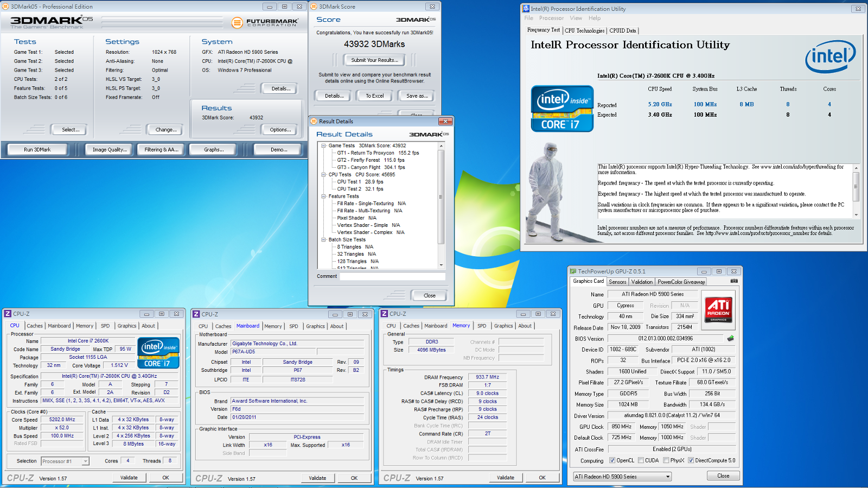The width and height of the screenshot is (868, 488).
Task: Switch to CPUID Data tab
Action: pos(622,30)
